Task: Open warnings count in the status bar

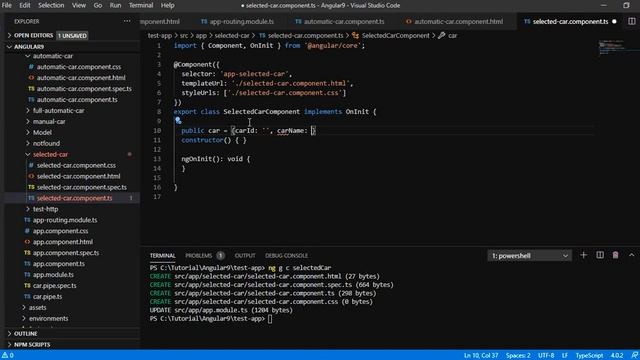Action: pyautogui.click(x=8, y=355)
